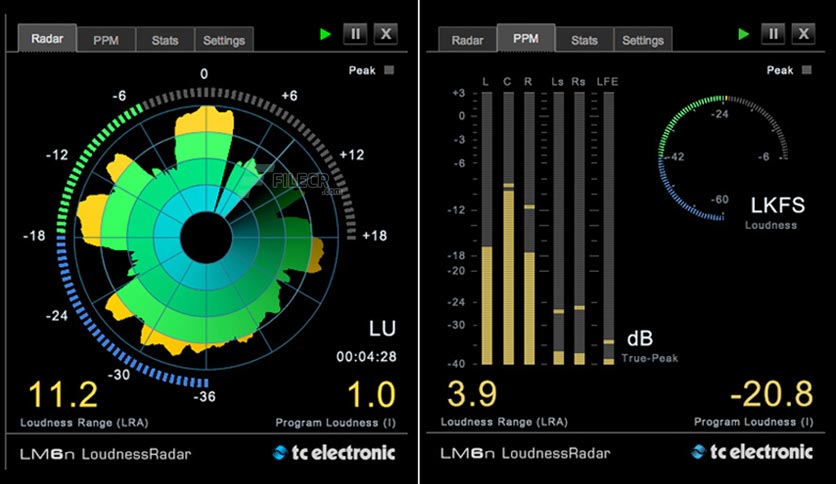
Task: Click the Ls channel meter bar
Action: (558, 228)
